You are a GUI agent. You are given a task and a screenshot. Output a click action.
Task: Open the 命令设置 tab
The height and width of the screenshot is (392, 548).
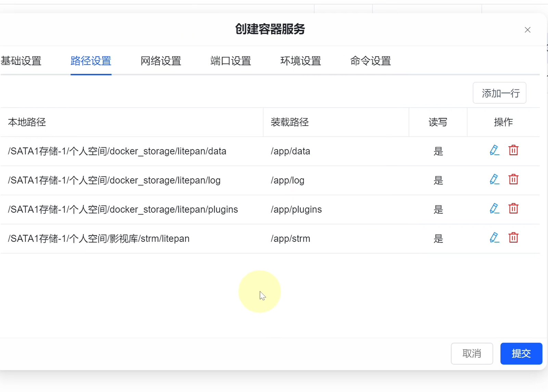pyautogui.click(x=371, y=61)
